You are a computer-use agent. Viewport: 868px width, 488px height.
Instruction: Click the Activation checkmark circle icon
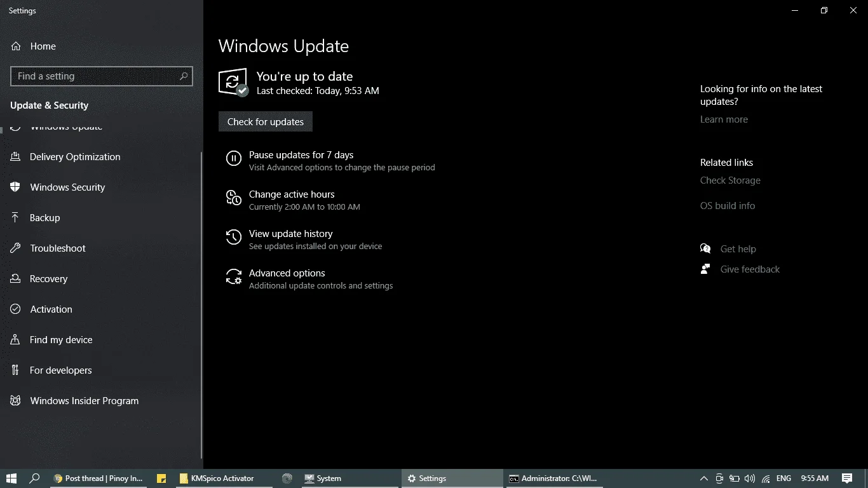click(16, 309)
